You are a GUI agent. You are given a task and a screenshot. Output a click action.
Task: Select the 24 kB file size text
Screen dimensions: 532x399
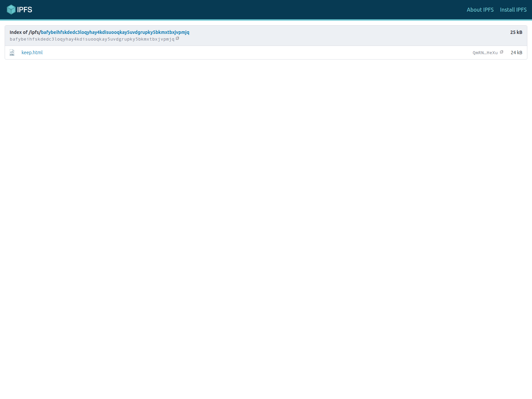point(516,53)
